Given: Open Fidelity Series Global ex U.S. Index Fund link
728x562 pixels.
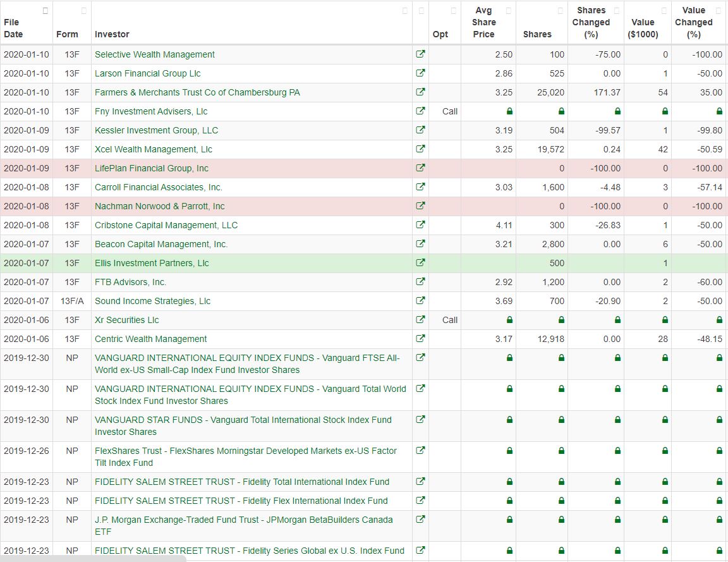Looking at the screenshot, I should (x=250, y=551).
